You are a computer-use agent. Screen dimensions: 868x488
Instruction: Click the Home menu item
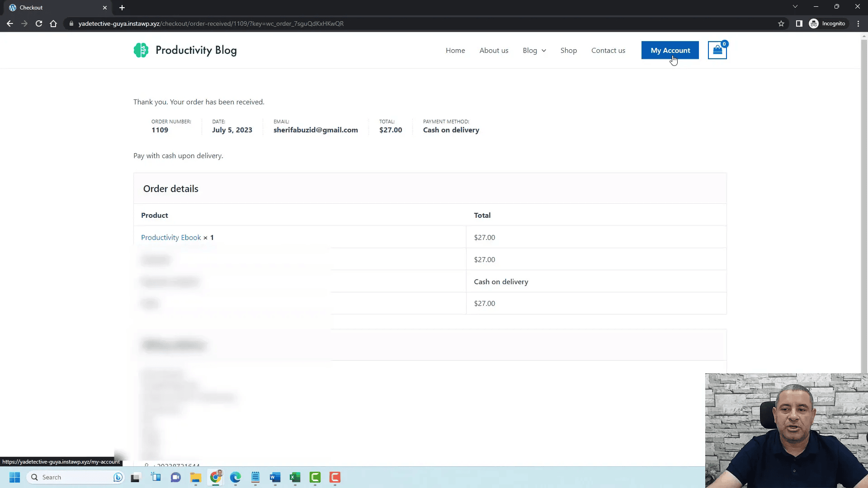[455, 50]
